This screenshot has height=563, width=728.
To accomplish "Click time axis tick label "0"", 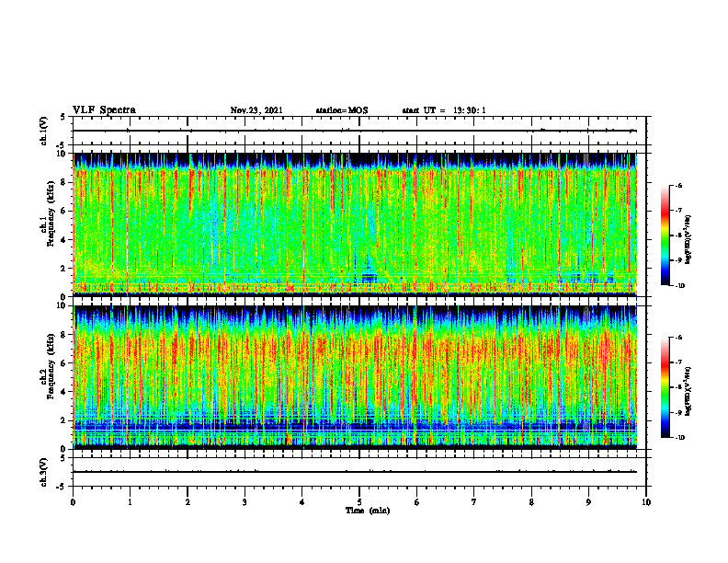I will 73,502.
